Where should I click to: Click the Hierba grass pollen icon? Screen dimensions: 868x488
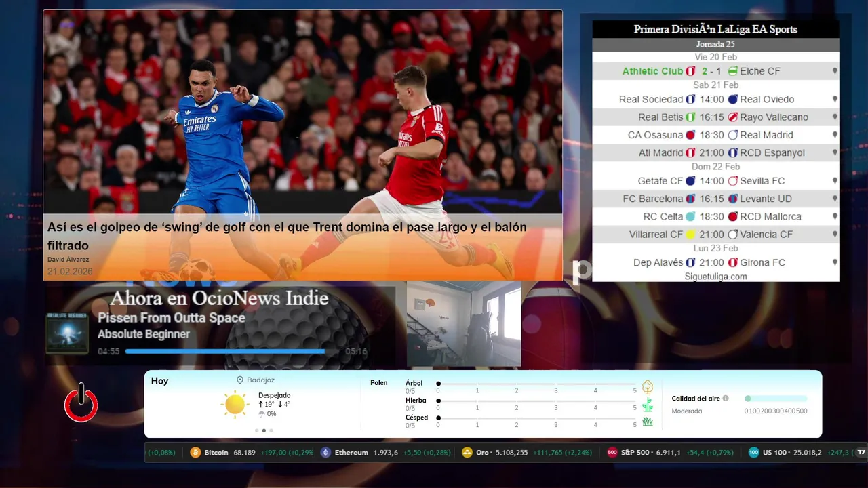click(x=648, y=405)
